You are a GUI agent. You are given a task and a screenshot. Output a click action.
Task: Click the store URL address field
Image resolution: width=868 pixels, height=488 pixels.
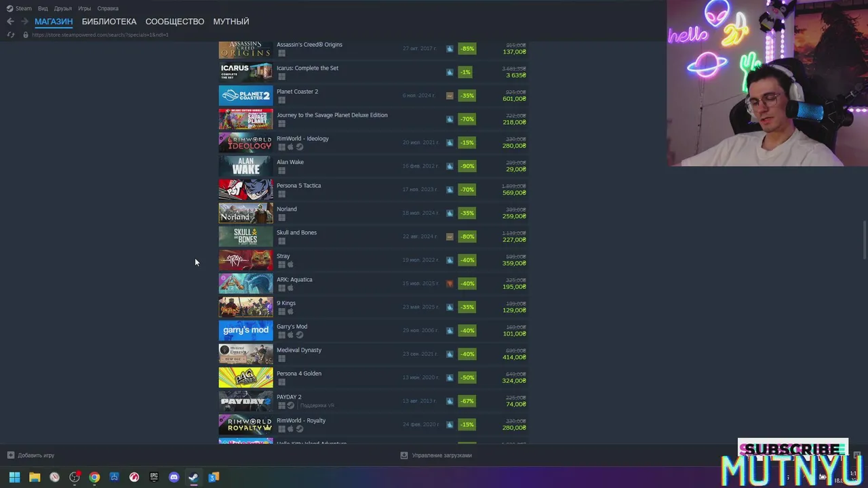click(100, 35)
